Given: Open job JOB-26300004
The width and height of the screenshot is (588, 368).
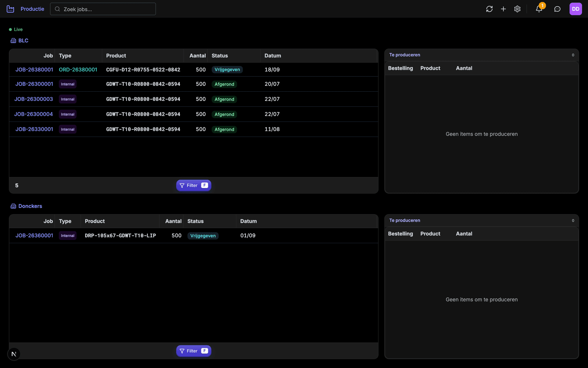Looking at the screenshot, I should [33, 114].
